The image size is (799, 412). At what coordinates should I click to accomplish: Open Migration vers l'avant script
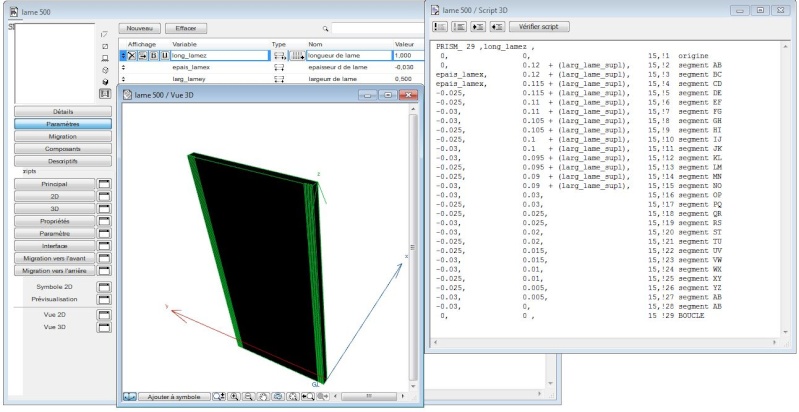coord(55,258)
